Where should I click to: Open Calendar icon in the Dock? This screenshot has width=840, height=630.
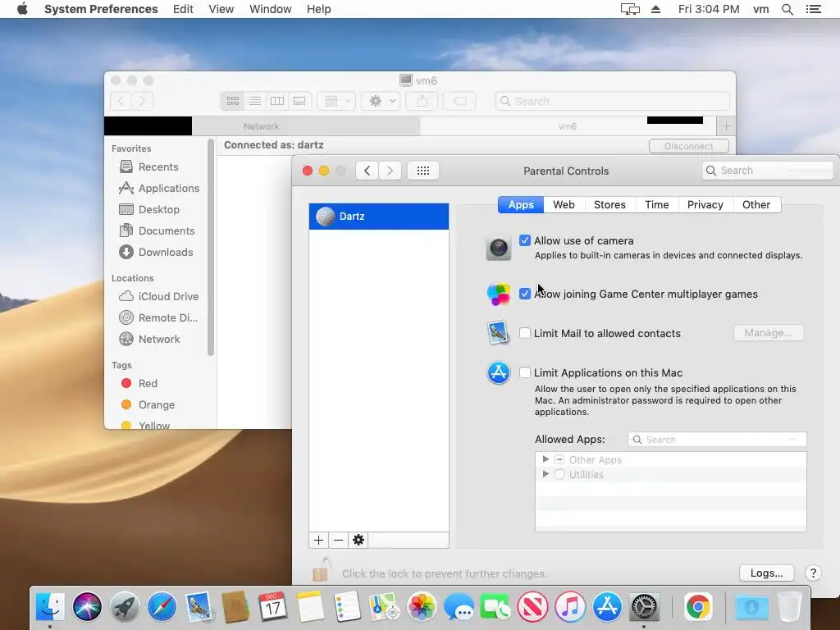(273, 607)
